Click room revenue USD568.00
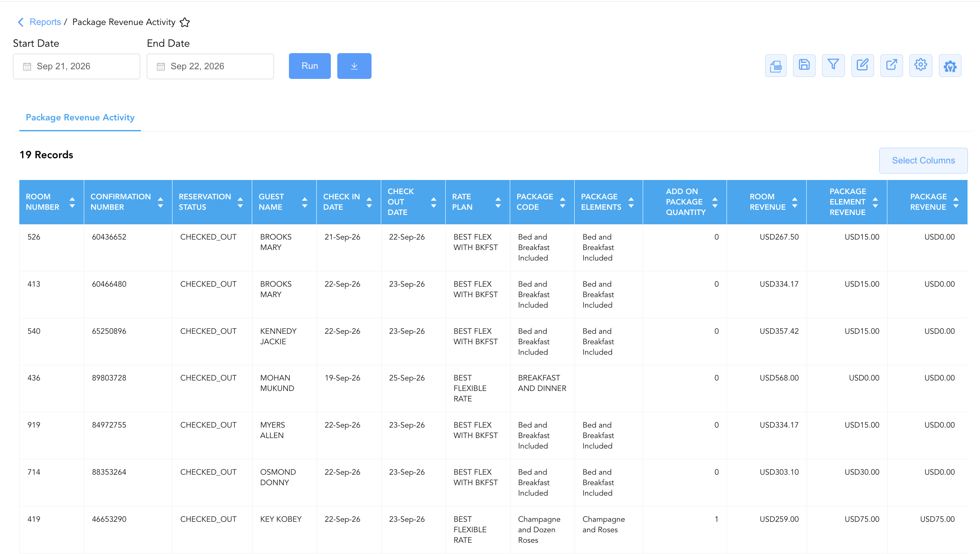980x554 pixels. pos(779,378)
